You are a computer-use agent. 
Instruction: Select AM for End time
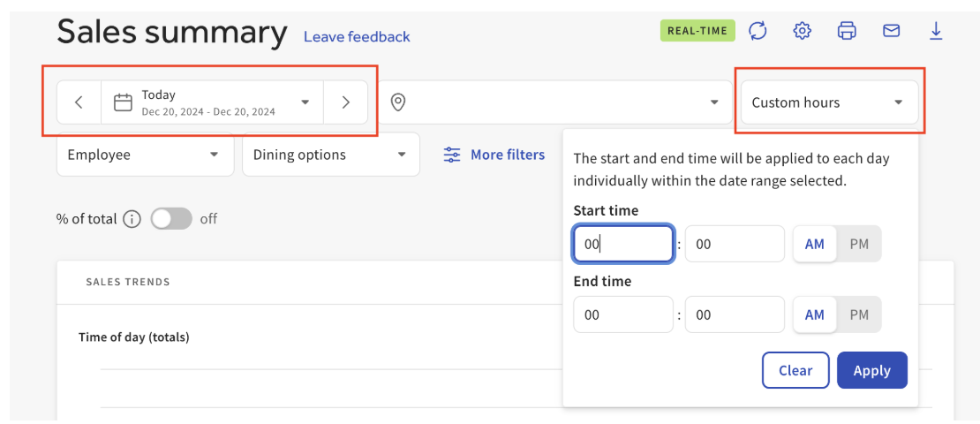point(814,314)
